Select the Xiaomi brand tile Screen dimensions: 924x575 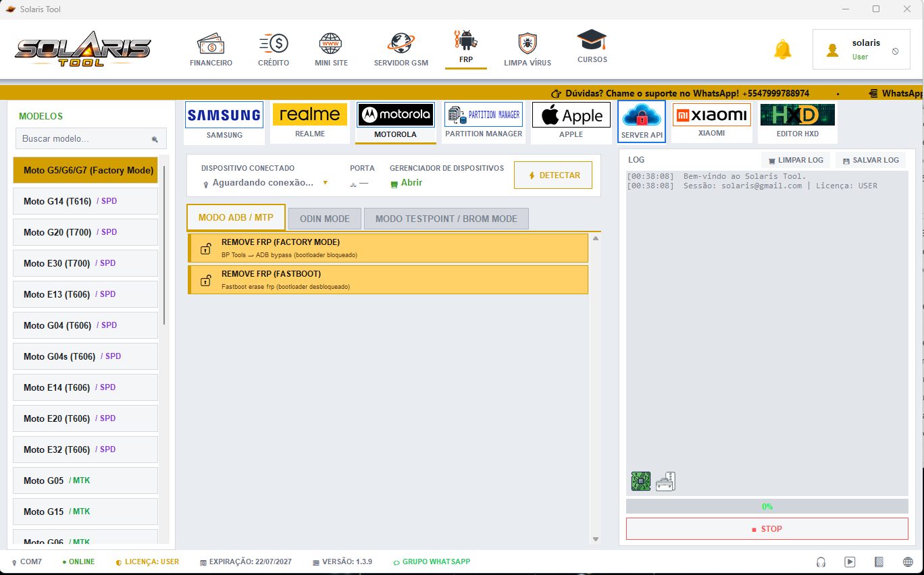tap(711, 121)
